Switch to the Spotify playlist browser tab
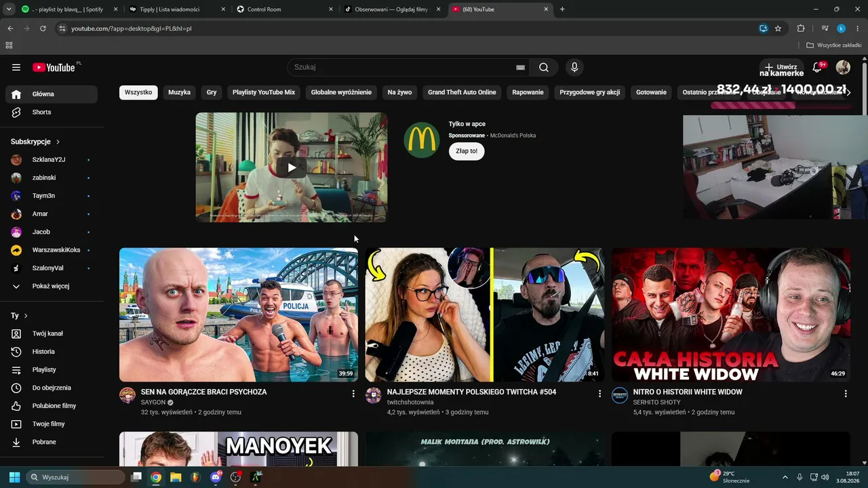 pos(70,9)
